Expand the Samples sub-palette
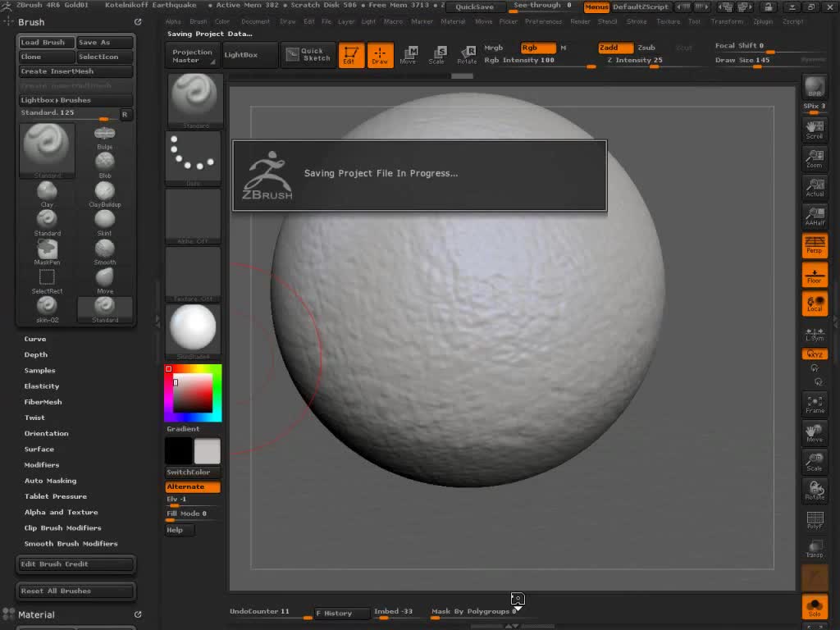This screenshot has width=840, height=630. coord(39,371)
